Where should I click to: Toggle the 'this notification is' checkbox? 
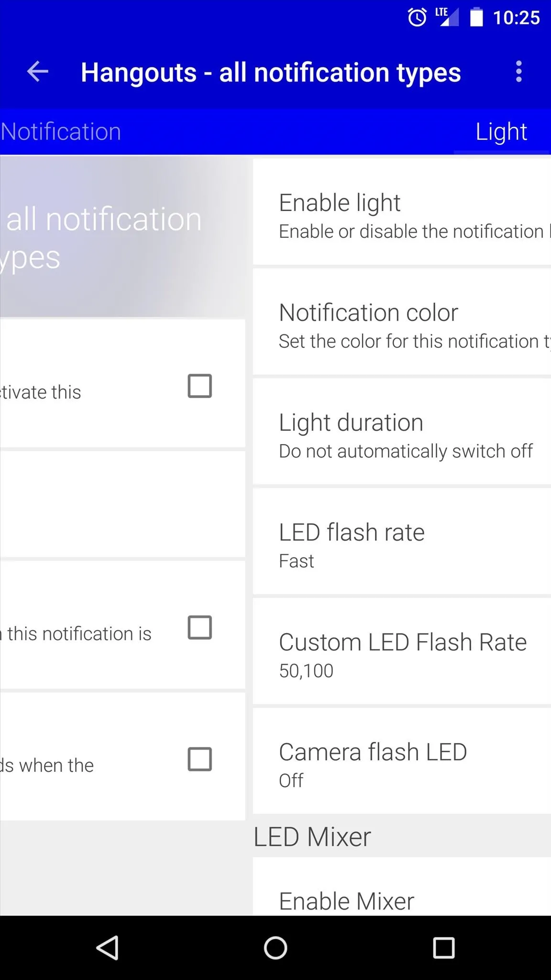pos(200,628)
